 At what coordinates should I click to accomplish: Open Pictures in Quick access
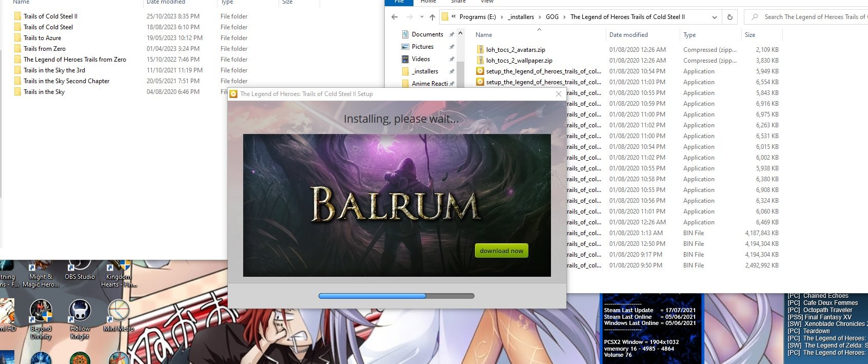click(x=423, y=47)
